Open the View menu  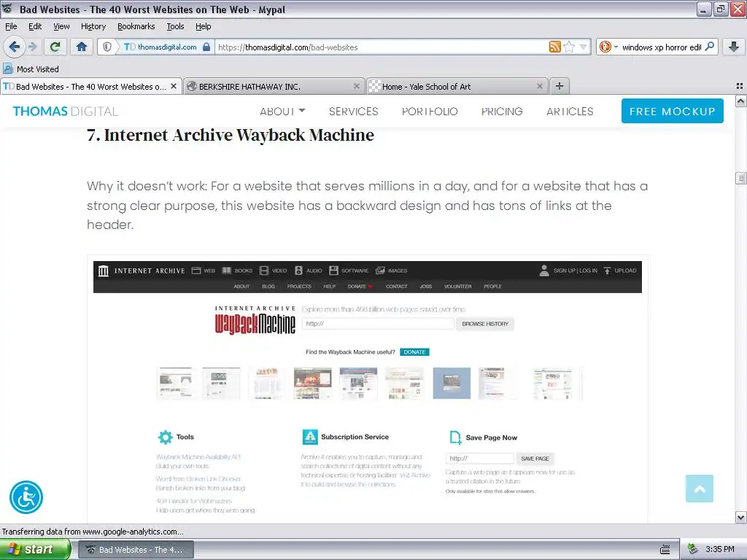(61, 26)
